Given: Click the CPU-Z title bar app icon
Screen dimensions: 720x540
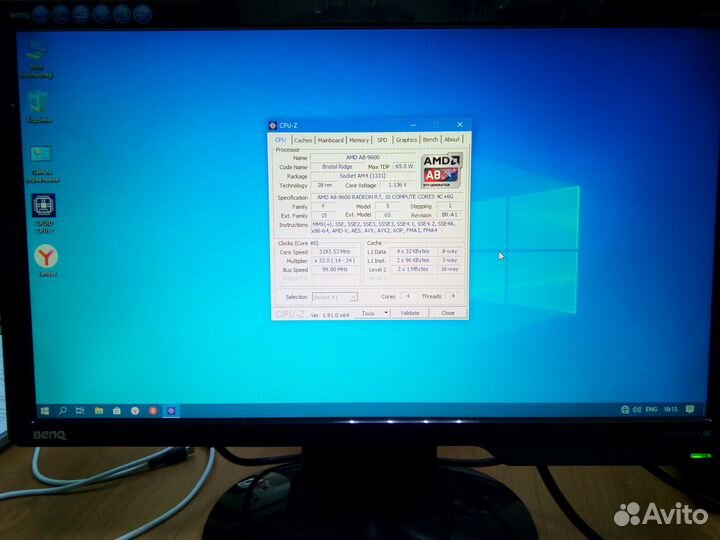Looking at the screenshot, I should (272, 125).
